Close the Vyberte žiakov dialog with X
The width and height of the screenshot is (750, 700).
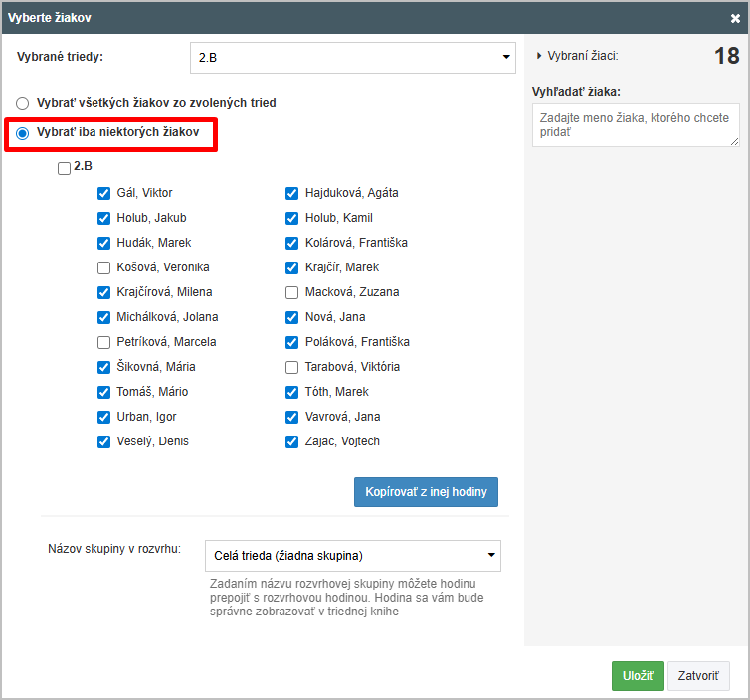pyautogui.click(x=735, y=17)
